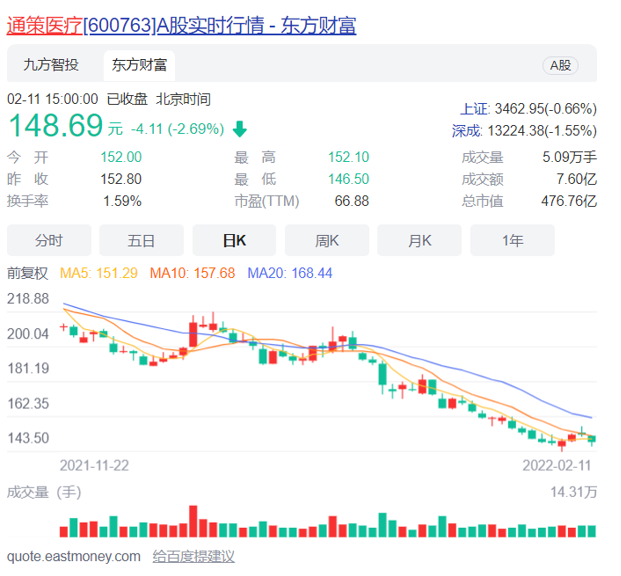This screenshot has width=621, height=576.
Task: Click the 市盈(TTM) value 66.88
Action: [352, 201]
